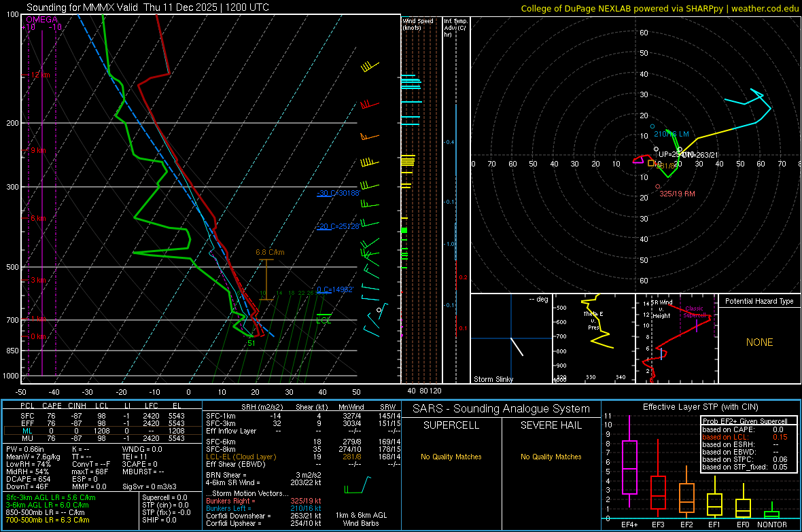Click the SUPERCELL column heading

[x=451, y=425]
